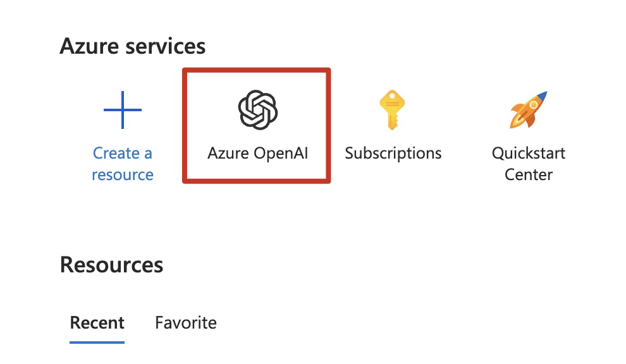
Task: Open Quickstart Center from its label
Action: click(529, 164)
